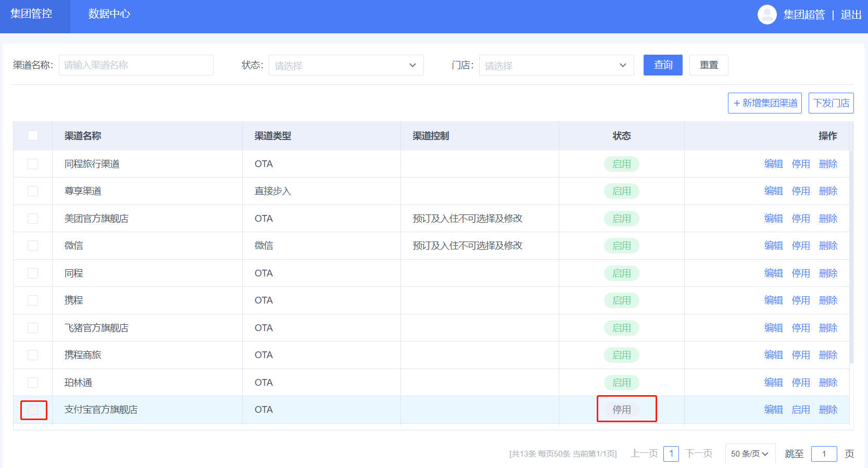Open the 状态 dropdown
Viewport: 868px width, 468px height.
346,65
